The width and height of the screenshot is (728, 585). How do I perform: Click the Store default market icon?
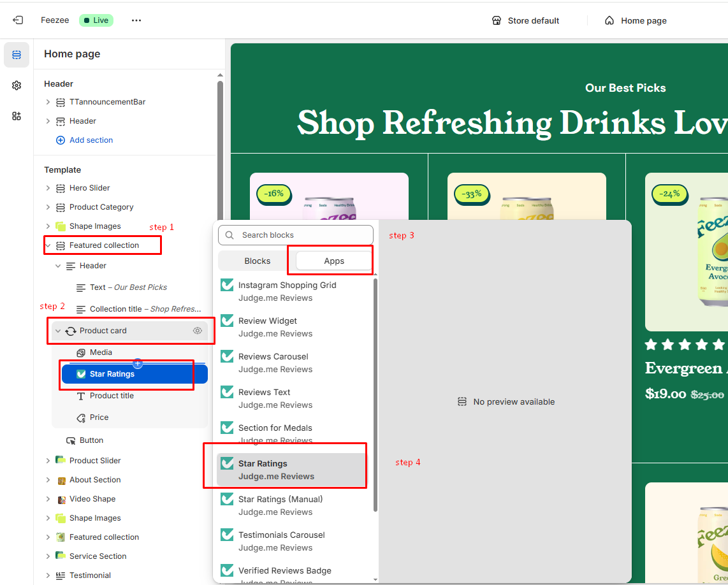(497, 20)
